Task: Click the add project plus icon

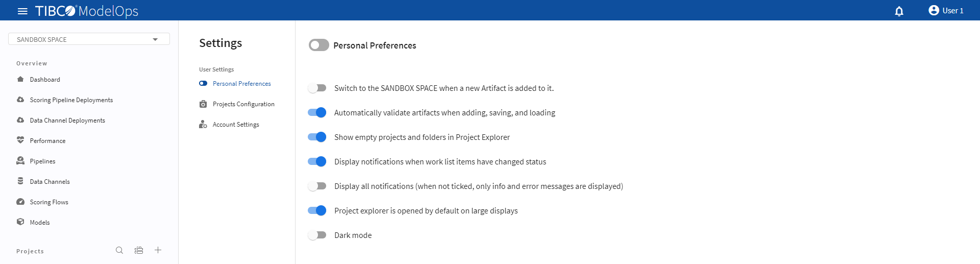Action: [x=158, y=250]
